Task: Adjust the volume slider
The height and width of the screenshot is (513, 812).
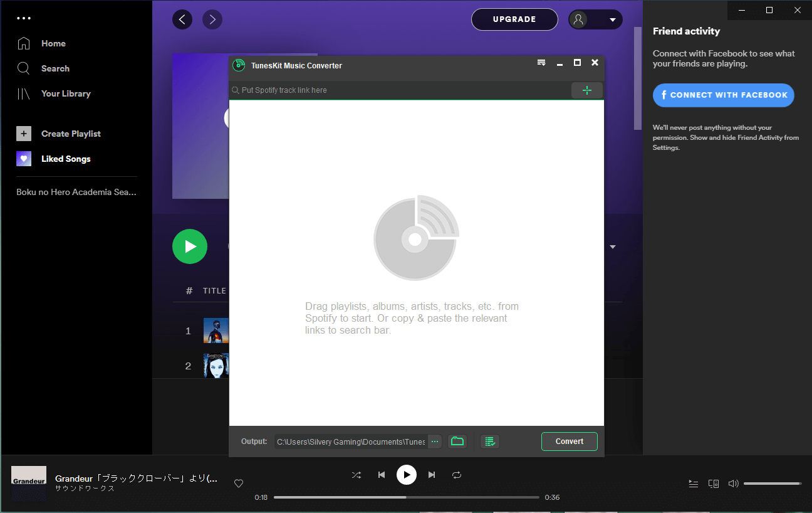Action: click(x=773, y=484)
